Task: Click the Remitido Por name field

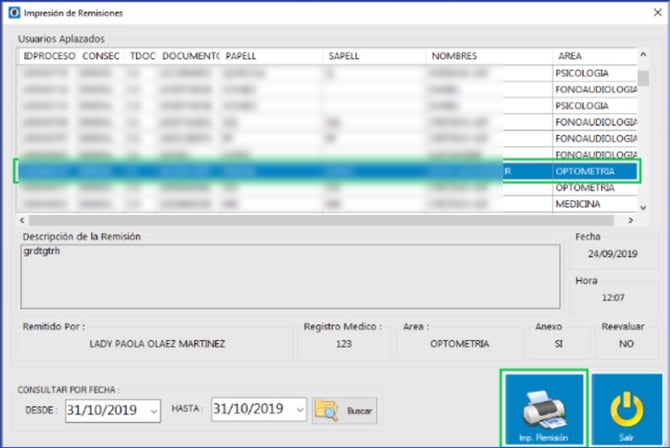Action: (157, 344)
